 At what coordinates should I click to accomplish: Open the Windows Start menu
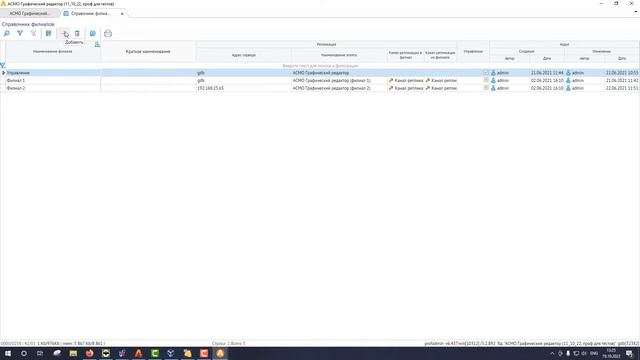pos(8,353)
